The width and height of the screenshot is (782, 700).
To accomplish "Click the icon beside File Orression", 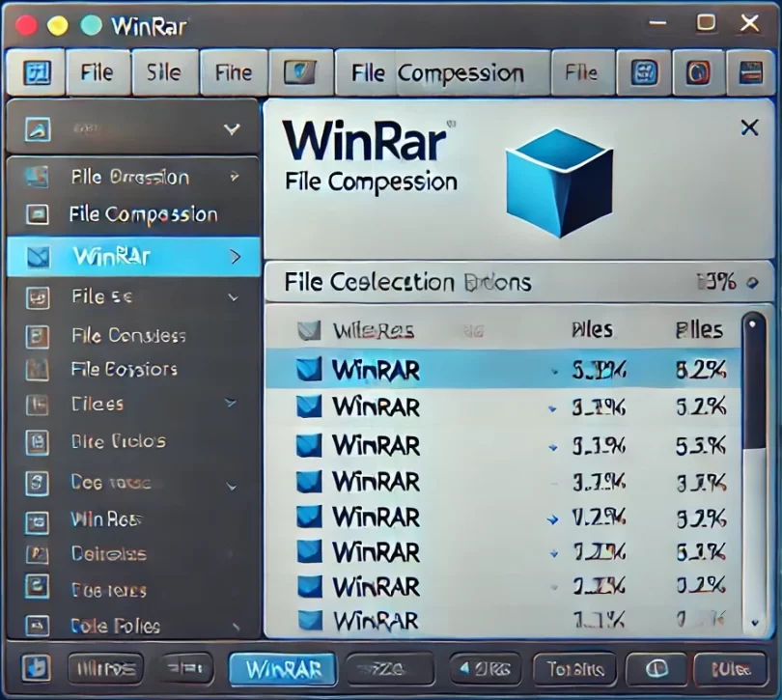I will click(x=37, y=177).
